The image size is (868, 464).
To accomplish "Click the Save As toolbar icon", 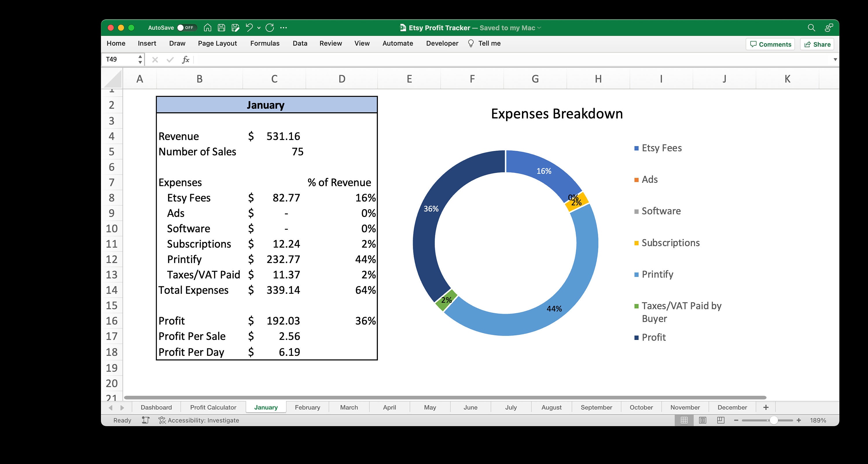I will click(x=235, y=28).
